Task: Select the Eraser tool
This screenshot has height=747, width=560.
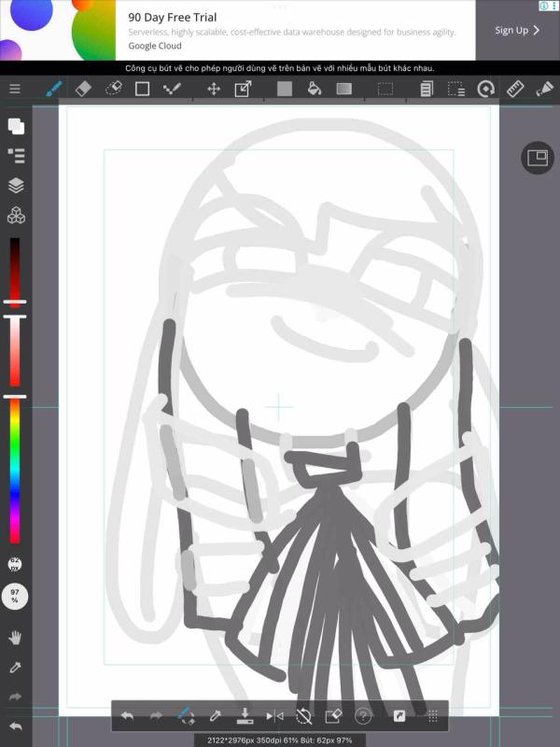Action: point(83,89)
